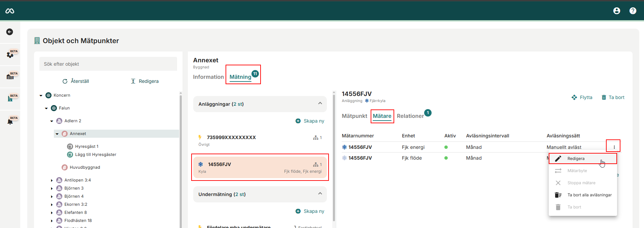Click Skapa ny under Anläggningar
This screenshot has width=644, height=228.
310,121
